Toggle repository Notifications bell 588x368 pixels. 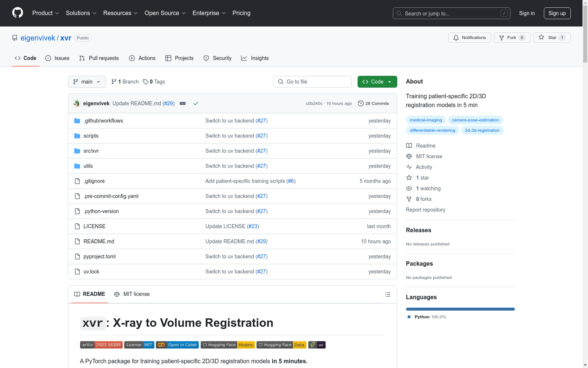click(x=469, y=38)
